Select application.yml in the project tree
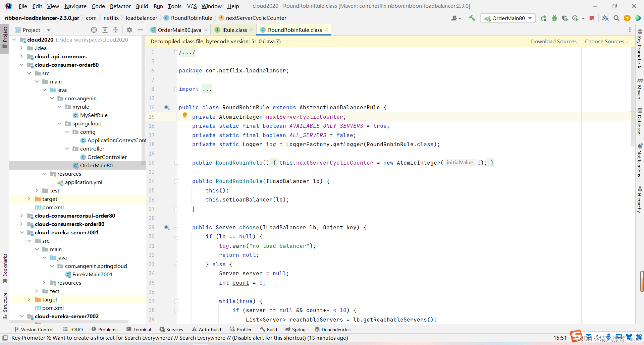 coord(83,182)
